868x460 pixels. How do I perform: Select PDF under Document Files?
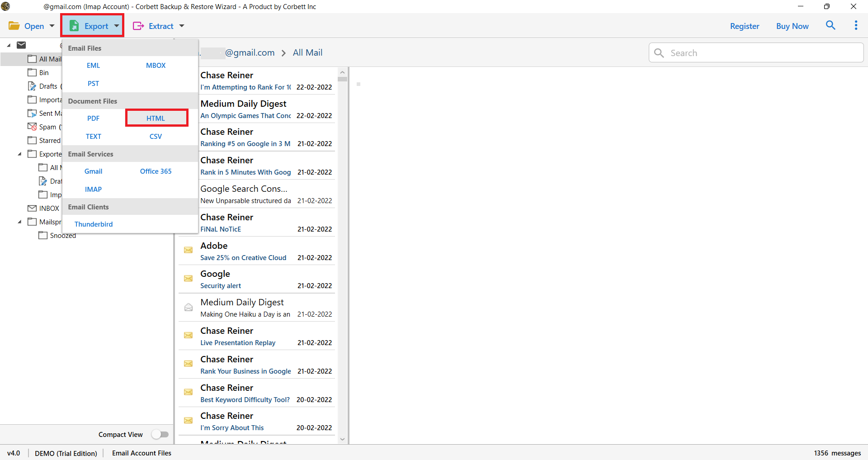(x=94, y=118)
